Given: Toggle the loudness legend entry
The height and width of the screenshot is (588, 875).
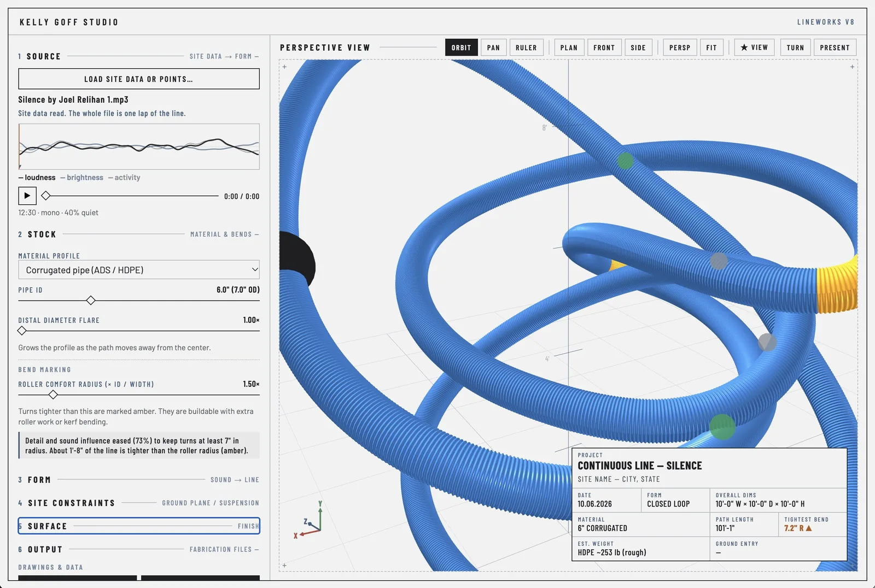Looking at the screenshot, I should pos(37,178).
